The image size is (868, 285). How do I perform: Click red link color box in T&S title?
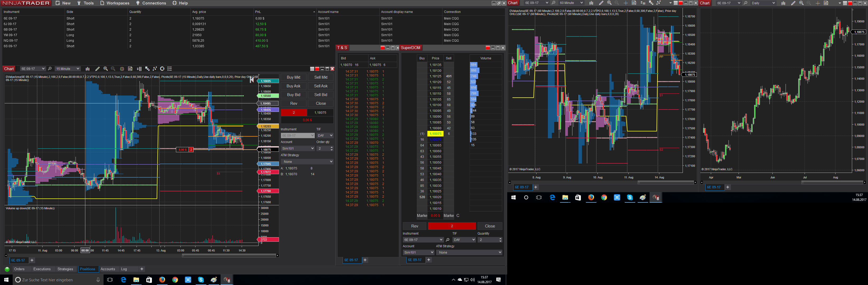click(382, 48)
